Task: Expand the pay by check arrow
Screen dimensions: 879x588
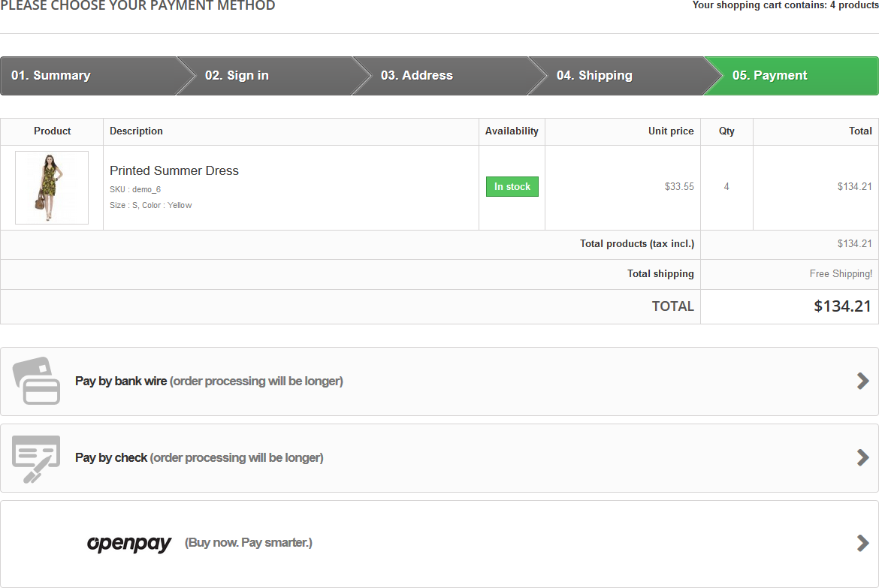Action: (x=862, y=457)
